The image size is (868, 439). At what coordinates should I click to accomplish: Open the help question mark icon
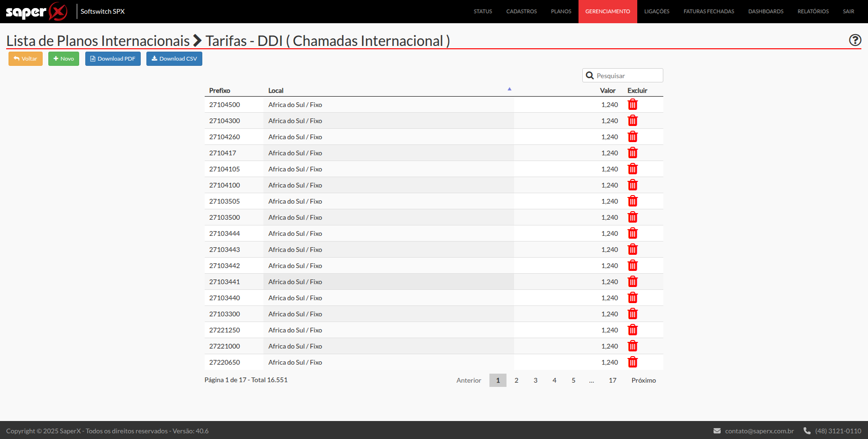point(855,40)
